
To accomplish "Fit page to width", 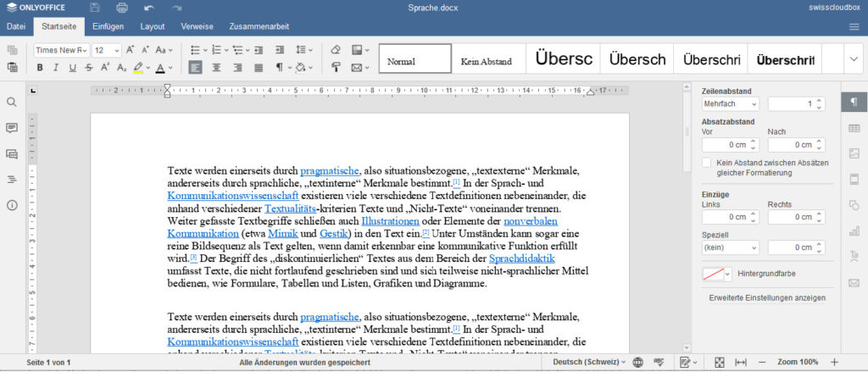I will (x=741, y=362).
